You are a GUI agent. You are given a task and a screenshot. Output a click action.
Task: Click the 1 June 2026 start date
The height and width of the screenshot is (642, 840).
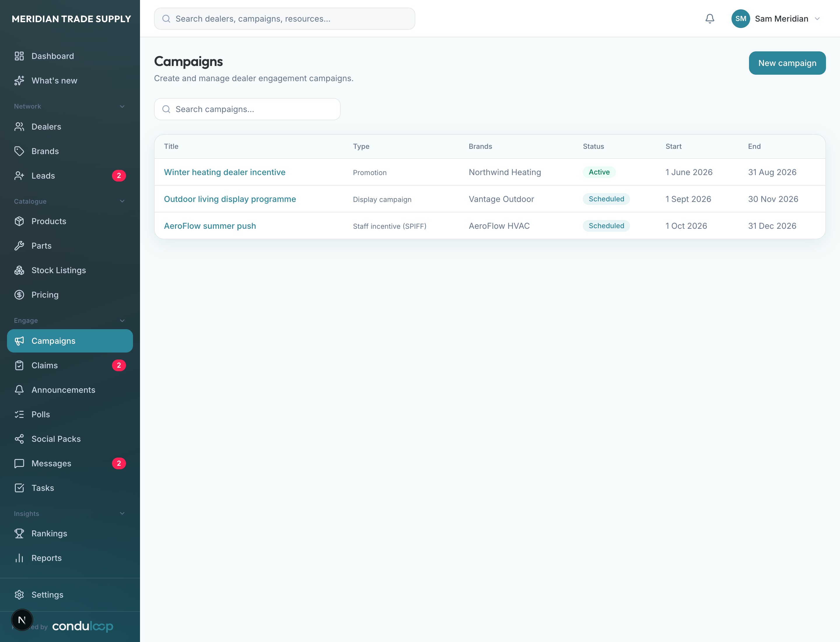point(689,172)
